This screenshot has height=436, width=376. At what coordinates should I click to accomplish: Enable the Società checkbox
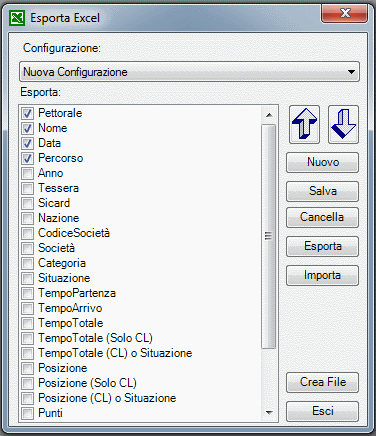(x=27, y=248)
